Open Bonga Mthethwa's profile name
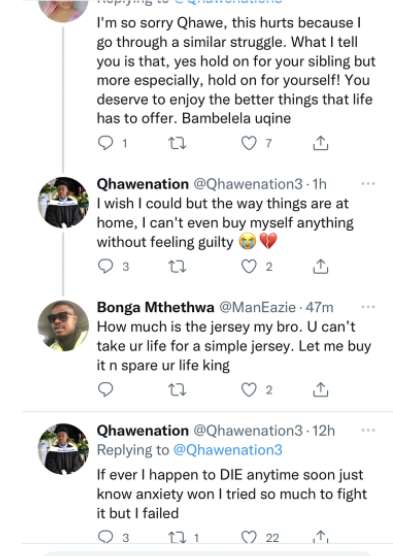Screen dimensions: 393x556 (x=156, y=307)
